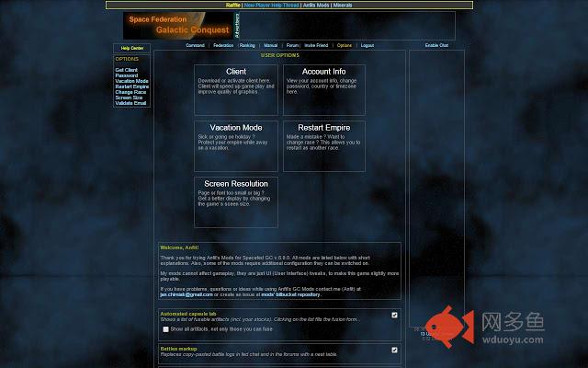Click the Welcome, Anfit! heading

(x=179, y=247)
